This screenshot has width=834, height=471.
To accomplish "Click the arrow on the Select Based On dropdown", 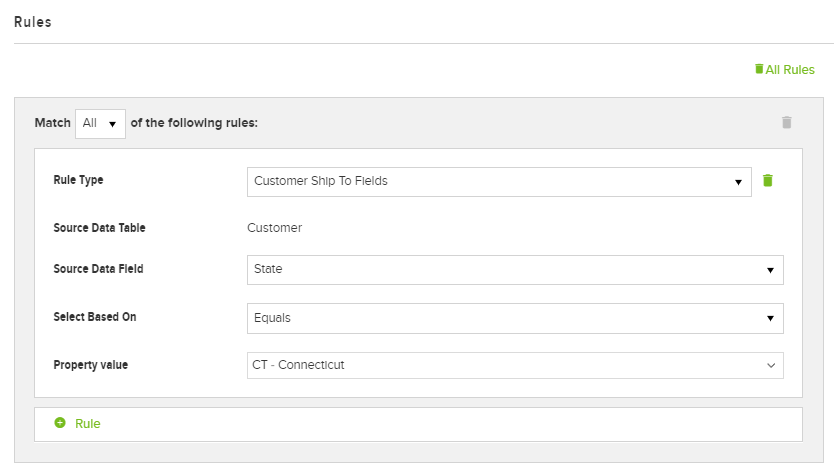I will click(770, 318).
